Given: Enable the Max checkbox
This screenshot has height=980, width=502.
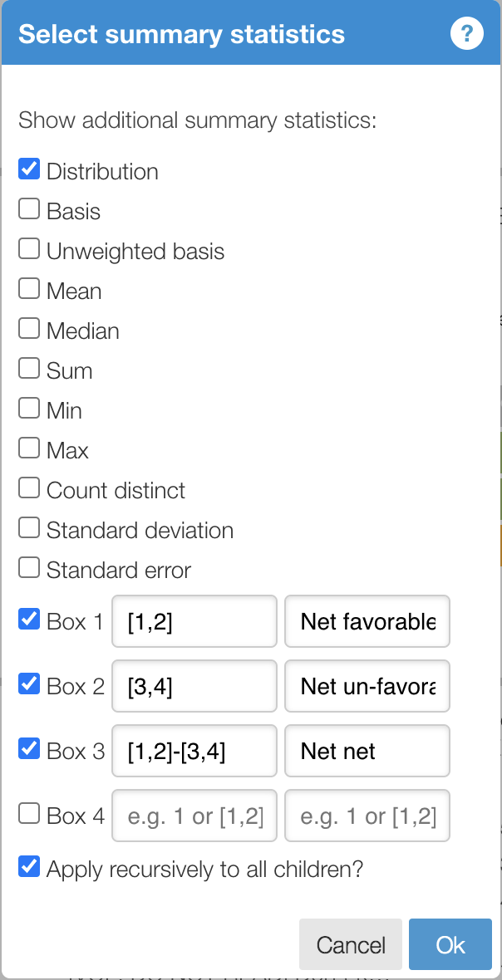Looking at the screenshot, I should (x=29, y=449).
